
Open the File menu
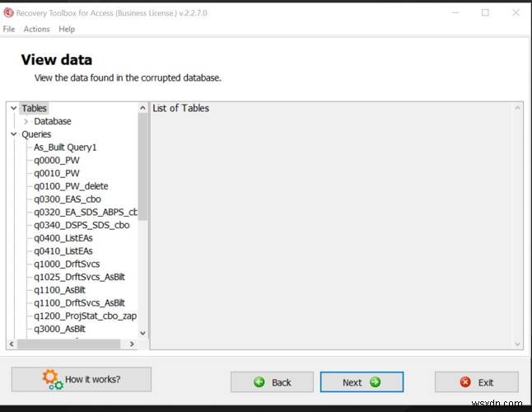point(9,29)
